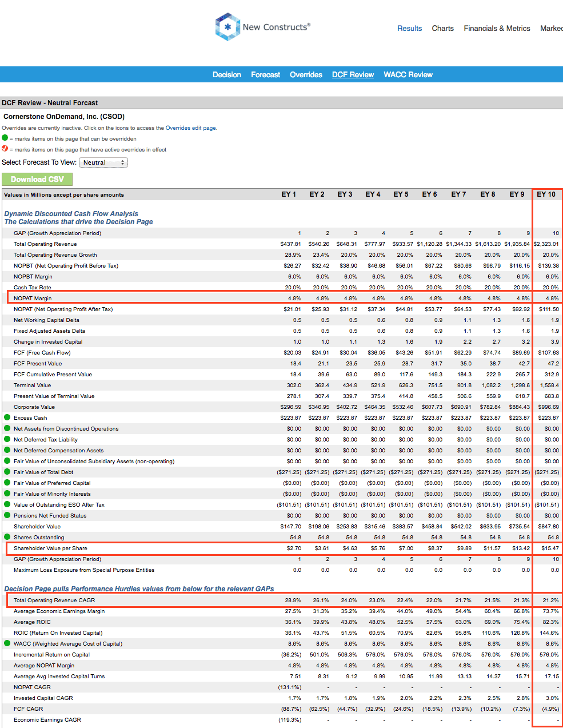563x728 pixels.
Task: Click green dot beside Value of Outstanding ESO After Tax
Action: (x=7, y=504)
